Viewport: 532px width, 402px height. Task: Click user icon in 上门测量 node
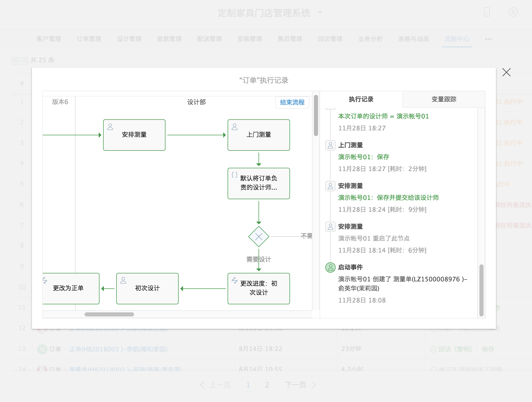tap(235, 127)
